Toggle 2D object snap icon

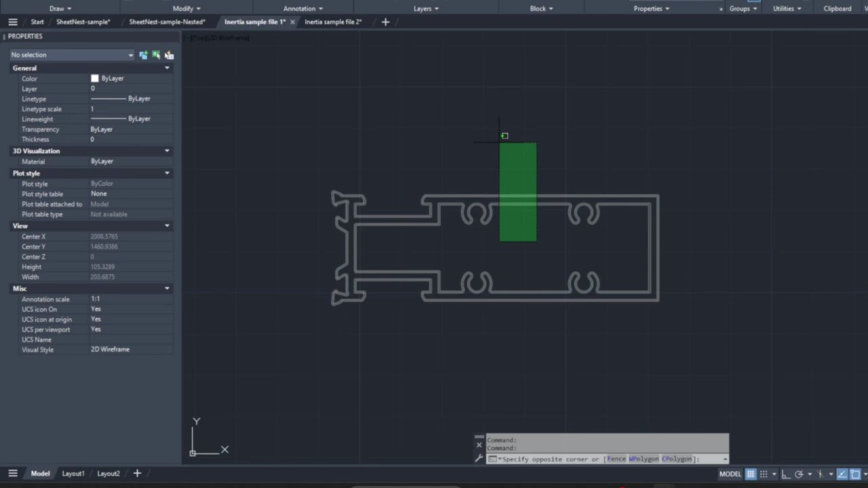[855, 474]
